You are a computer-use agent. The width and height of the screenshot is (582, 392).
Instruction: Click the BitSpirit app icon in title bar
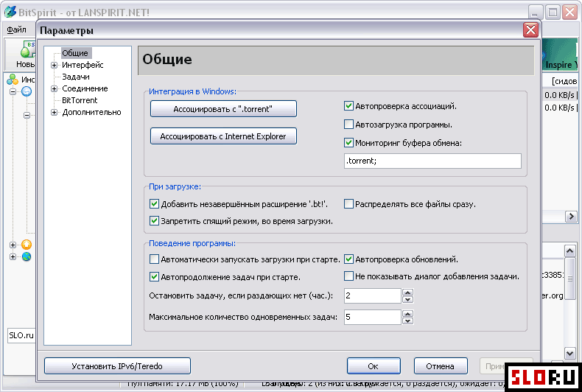[10, 12]
